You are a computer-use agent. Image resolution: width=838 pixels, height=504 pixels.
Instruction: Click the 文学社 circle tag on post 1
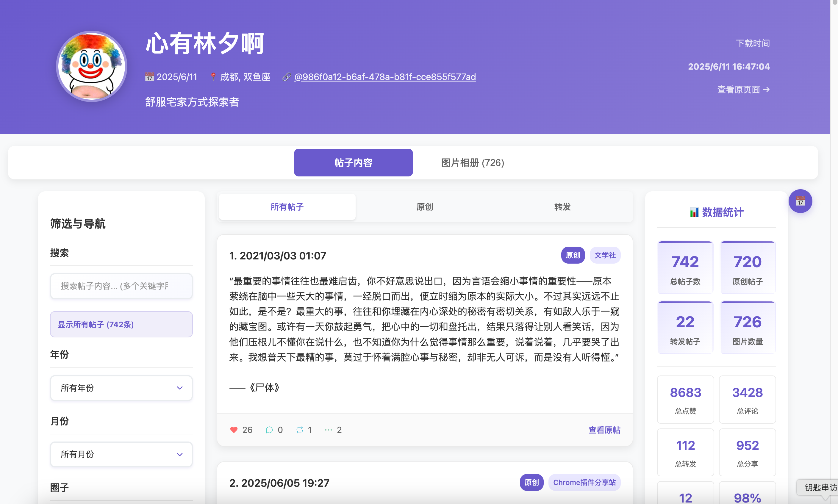tap(605, 255)
